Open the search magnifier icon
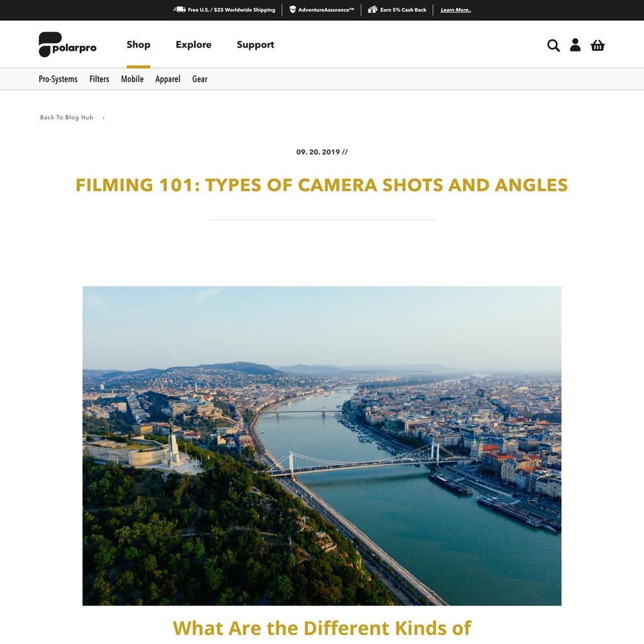Screen dimensions: 644x644 pos(553,45)
